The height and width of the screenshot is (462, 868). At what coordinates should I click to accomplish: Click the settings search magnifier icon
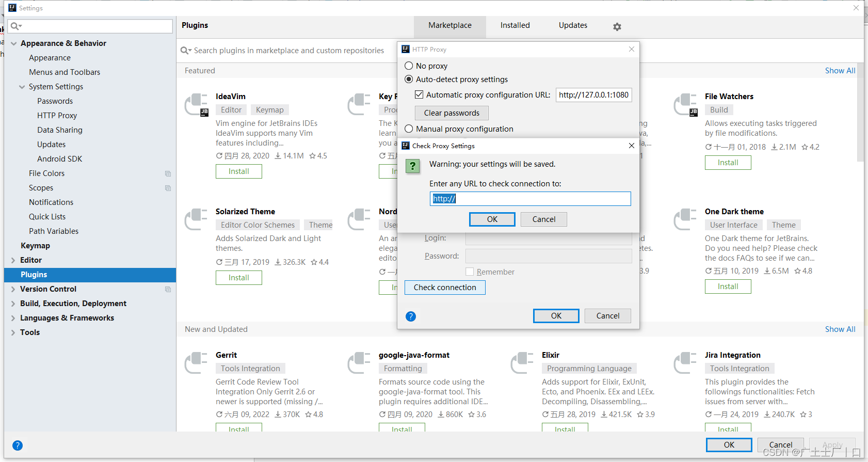click(14, 26)
